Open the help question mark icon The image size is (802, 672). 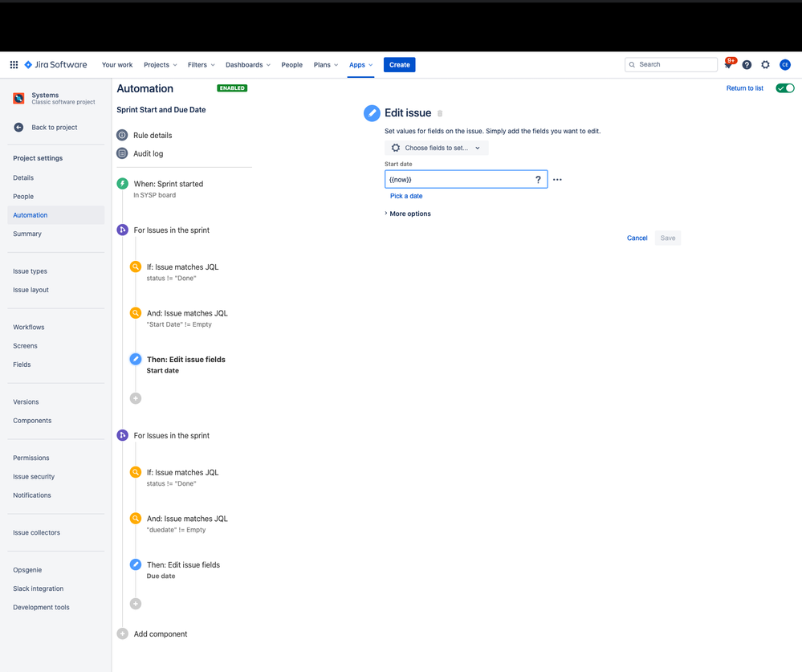coord(747,65)
